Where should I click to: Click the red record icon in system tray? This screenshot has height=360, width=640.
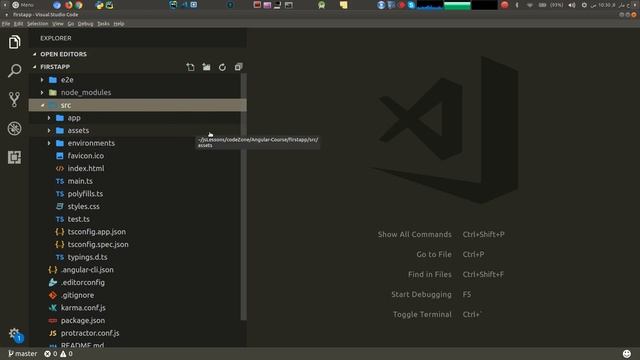coord(504,5)
